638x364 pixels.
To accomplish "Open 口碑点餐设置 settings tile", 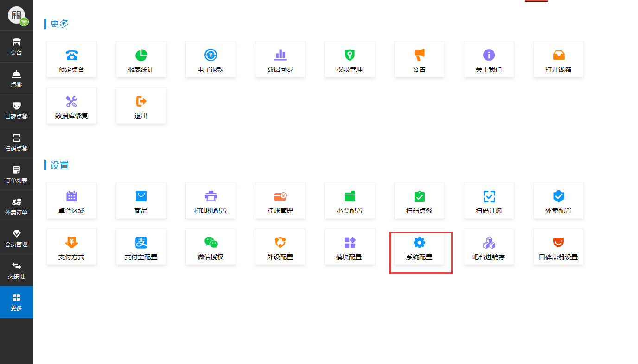I will 559,247.
